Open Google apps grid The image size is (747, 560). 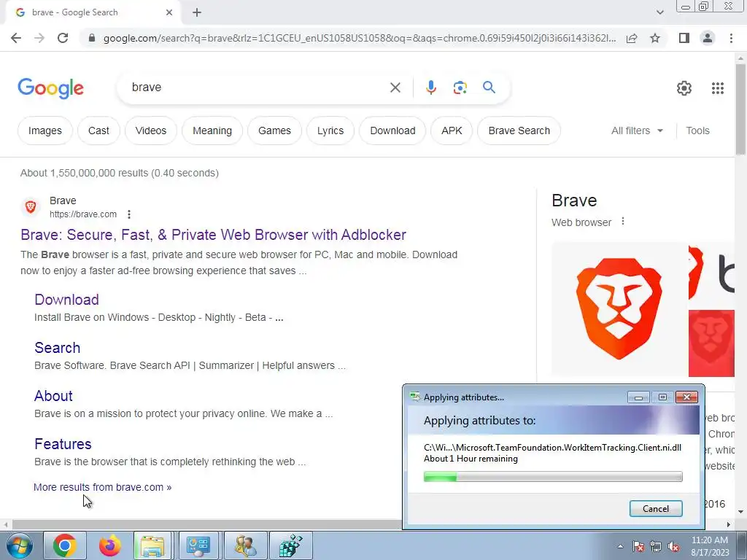718,88
